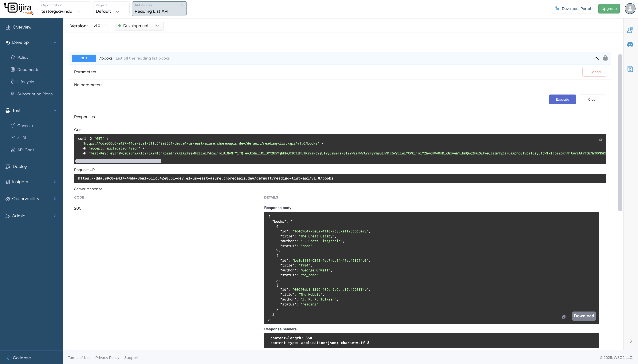Expand the right panel arrow icon

pos(631,341)
